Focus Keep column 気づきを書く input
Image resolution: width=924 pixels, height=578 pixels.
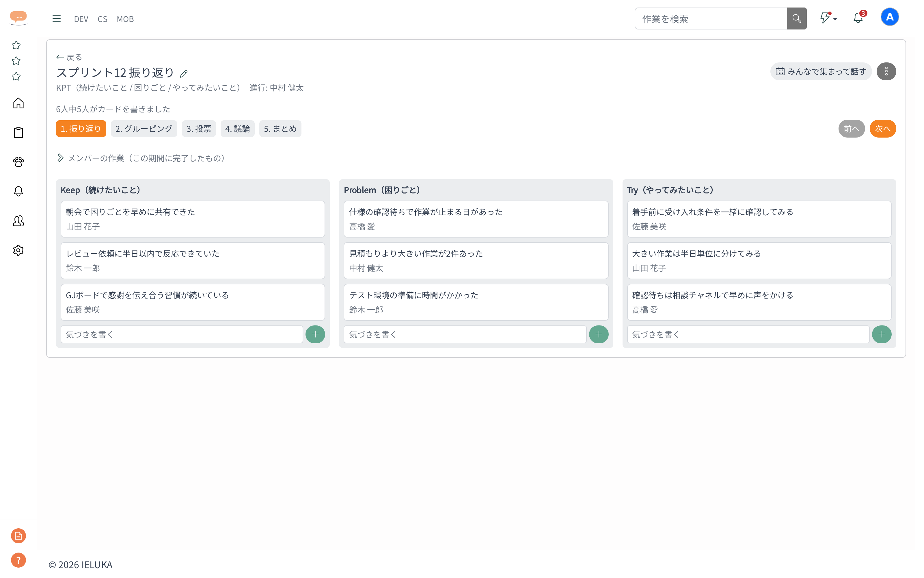[182, 334]
